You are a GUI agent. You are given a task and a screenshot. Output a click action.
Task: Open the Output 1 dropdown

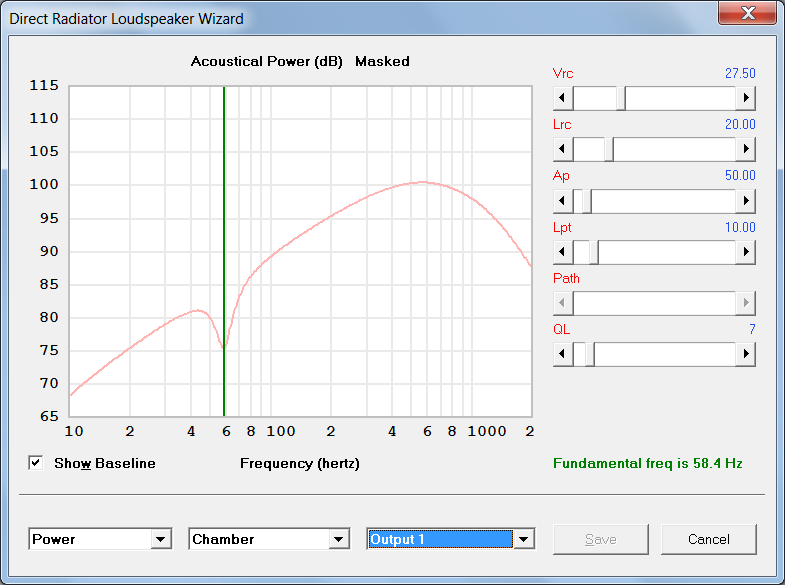[524, 539]
